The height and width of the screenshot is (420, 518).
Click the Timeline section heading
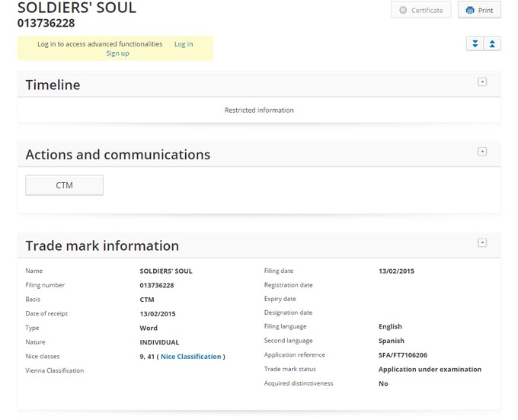[53, 85]
